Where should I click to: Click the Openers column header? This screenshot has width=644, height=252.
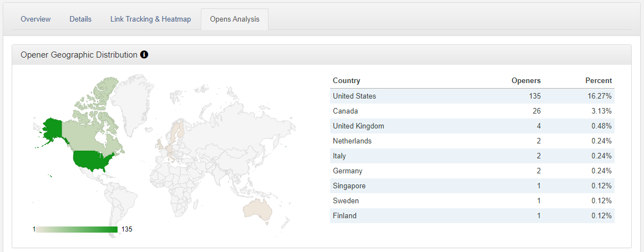pyautogui.click(x=525, y=81)
